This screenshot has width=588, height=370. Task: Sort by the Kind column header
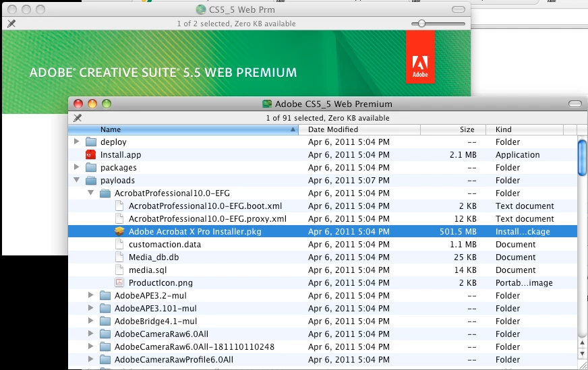525,129
